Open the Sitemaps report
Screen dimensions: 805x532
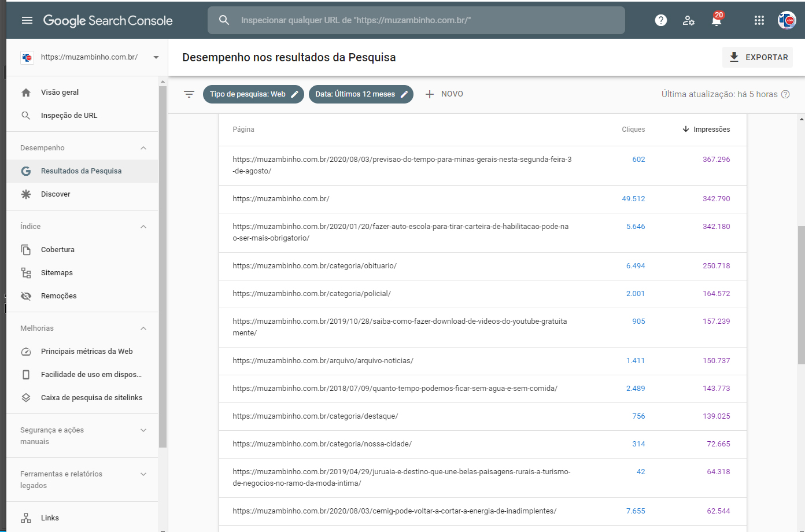[57, 273]
